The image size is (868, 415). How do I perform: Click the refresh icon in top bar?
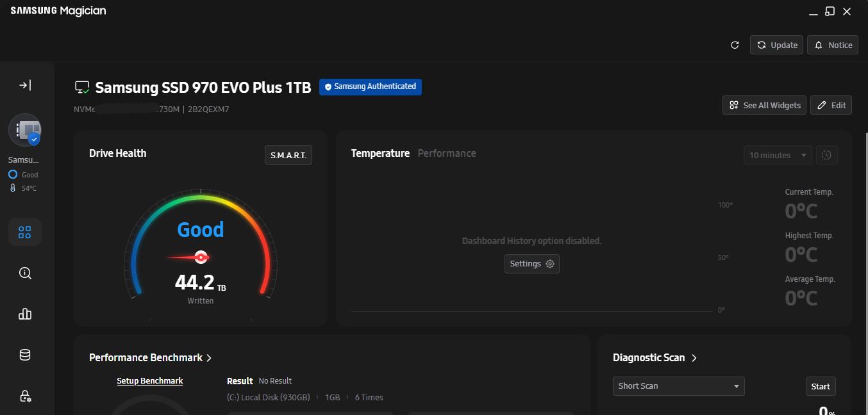[x=735, y=45]
